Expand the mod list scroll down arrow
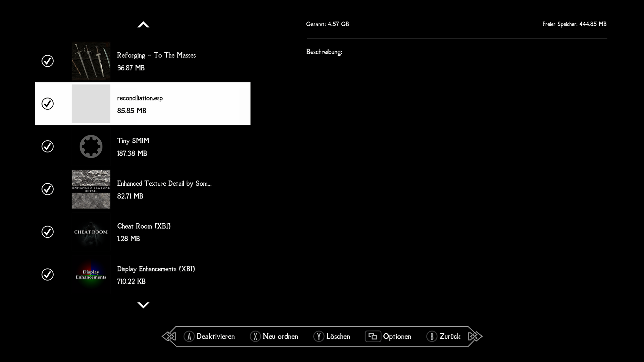This screenshot has width=644, height=362. point(143,305)
